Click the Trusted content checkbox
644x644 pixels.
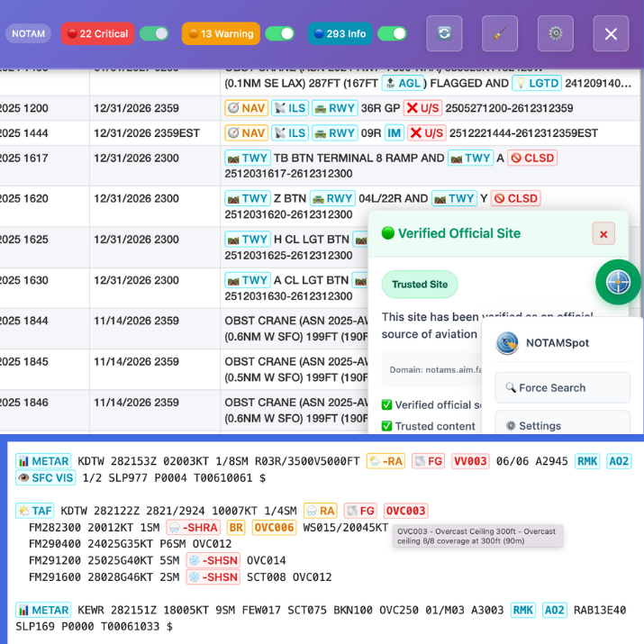pos(386,426)
